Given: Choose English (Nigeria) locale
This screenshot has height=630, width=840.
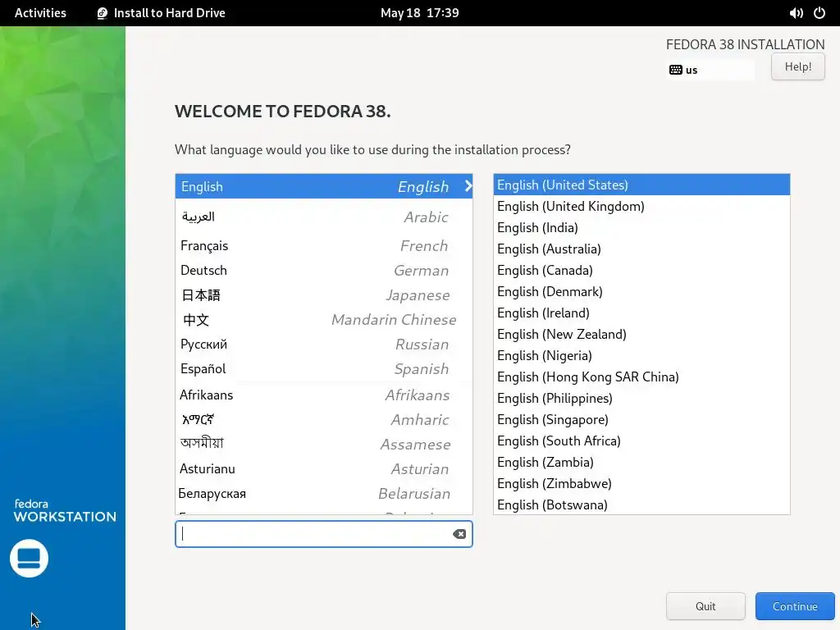Looking at the screenshot, I should click(641, 356).
